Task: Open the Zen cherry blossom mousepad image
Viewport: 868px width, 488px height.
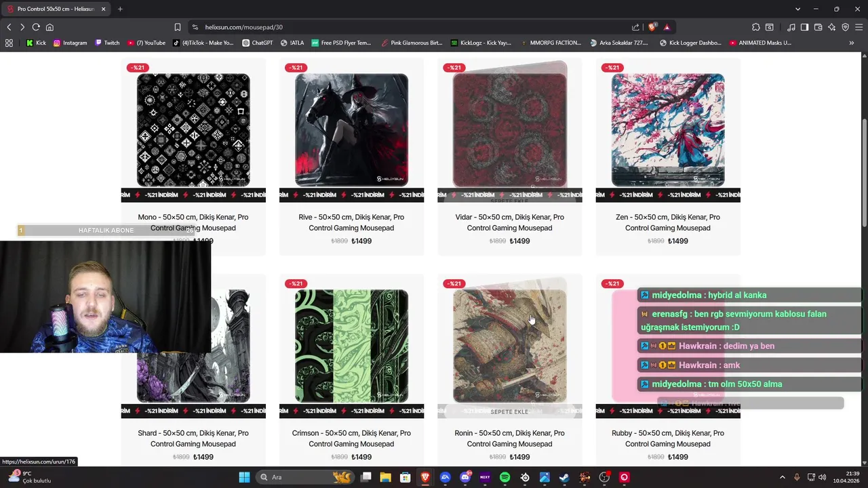Action: pyautogui.click(x=668, y=130)
